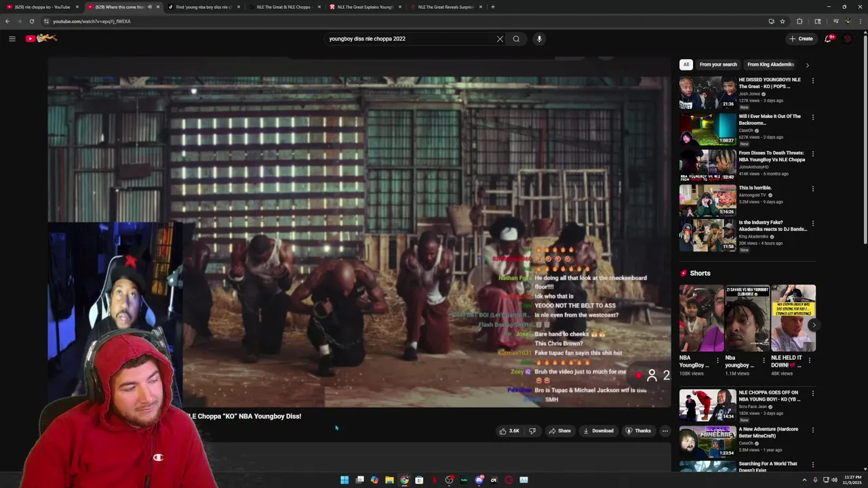Open more actions ellipsis under video
868x488 pixels.
click(x=665, y=431)
